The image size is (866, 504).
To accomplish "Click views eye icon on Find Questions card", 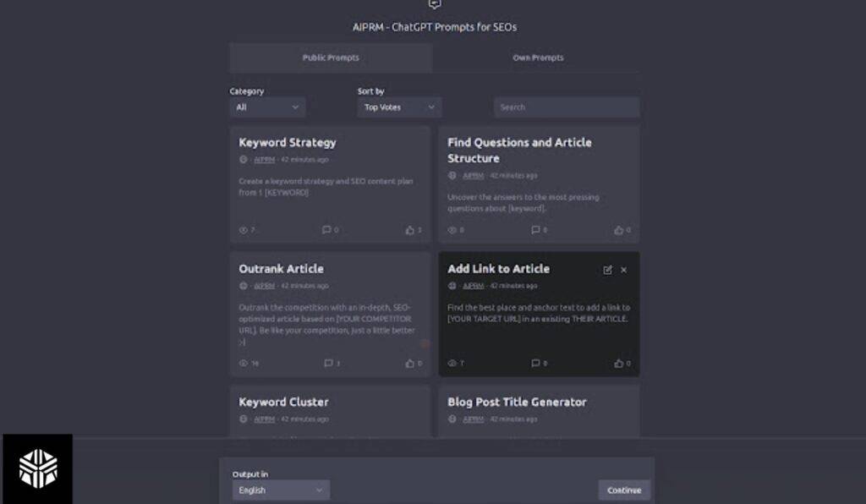I will click(x=452, y=230).
